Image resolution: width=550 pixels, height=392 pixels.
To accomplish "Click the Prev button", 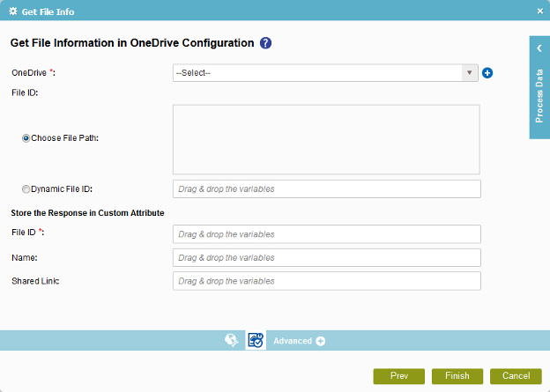I will point(398,376).
